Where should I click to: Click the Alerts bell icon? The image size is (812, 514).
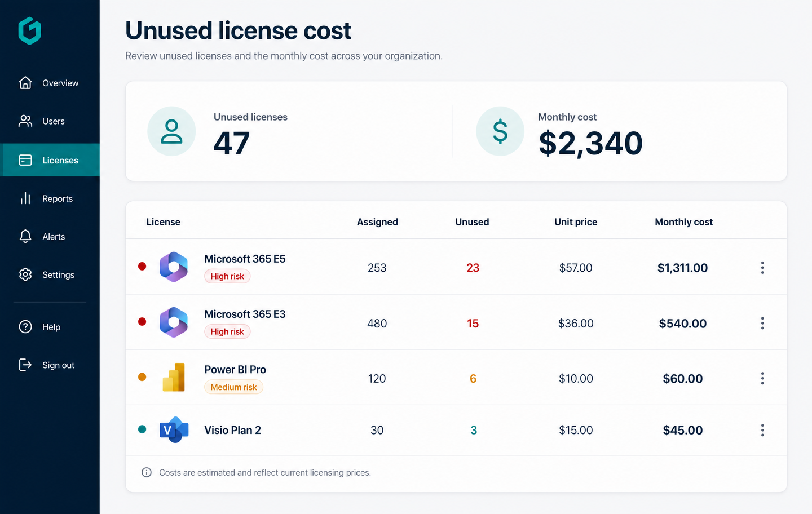[25, 237]
